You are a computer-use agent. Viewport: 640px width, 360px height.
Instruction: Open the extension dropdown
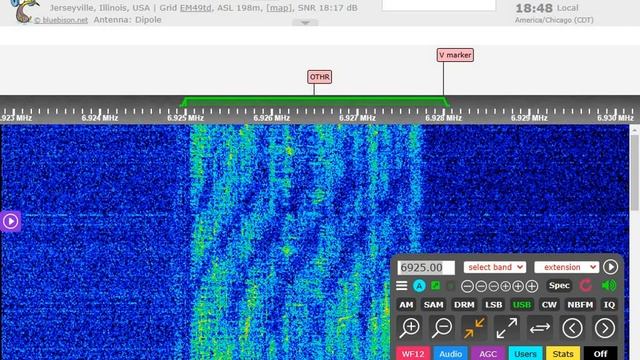[x=567, y=267]
